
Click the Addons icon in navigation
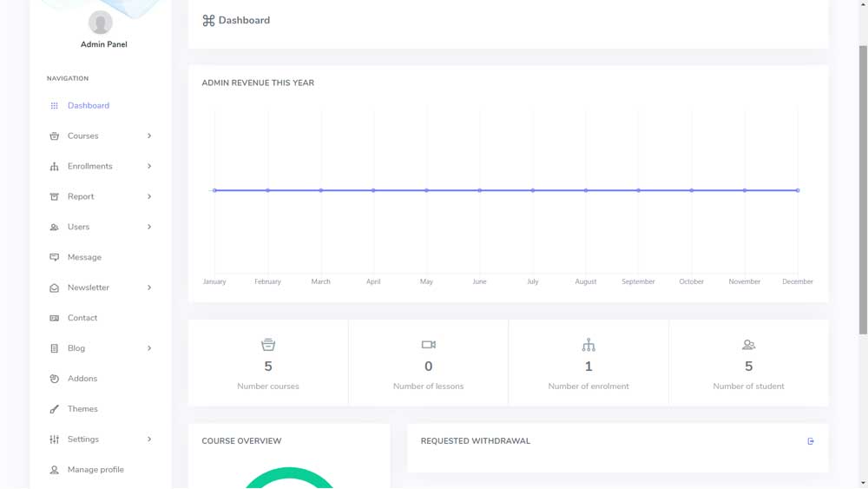[54, 379]
